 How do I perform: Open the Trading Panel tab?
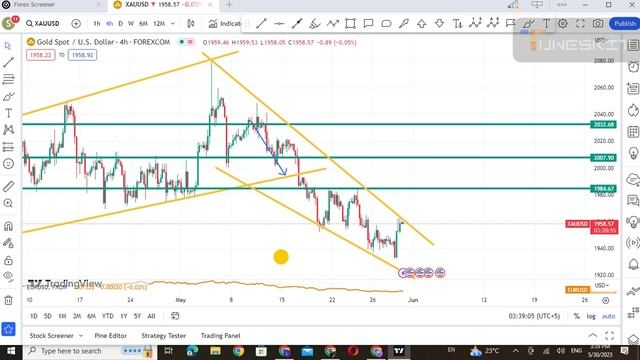point(220,336)
